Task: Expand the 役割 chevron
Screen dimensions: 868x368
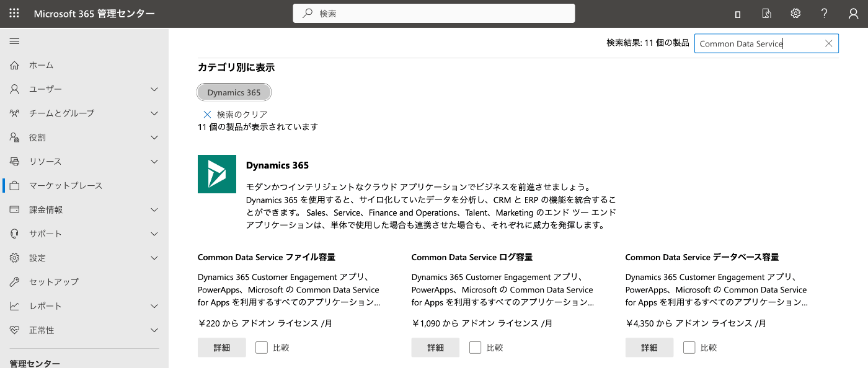Action: click(x=154, y=138)
